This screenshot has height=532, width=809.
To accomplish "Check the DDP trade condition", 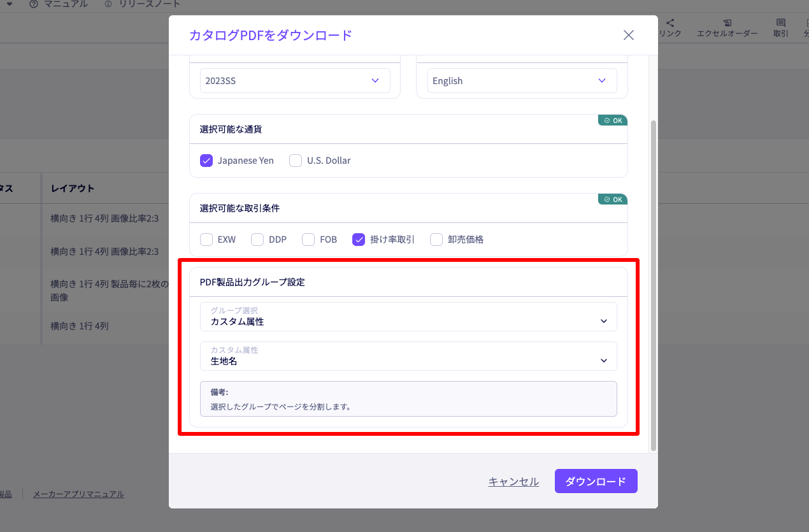I will point(257,240).
